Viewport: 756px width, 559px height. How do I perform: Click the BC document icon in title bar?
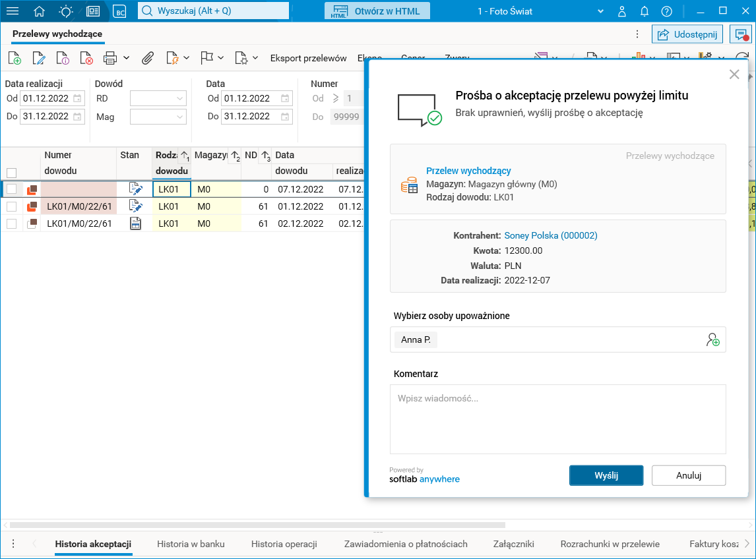click(119, 11)
